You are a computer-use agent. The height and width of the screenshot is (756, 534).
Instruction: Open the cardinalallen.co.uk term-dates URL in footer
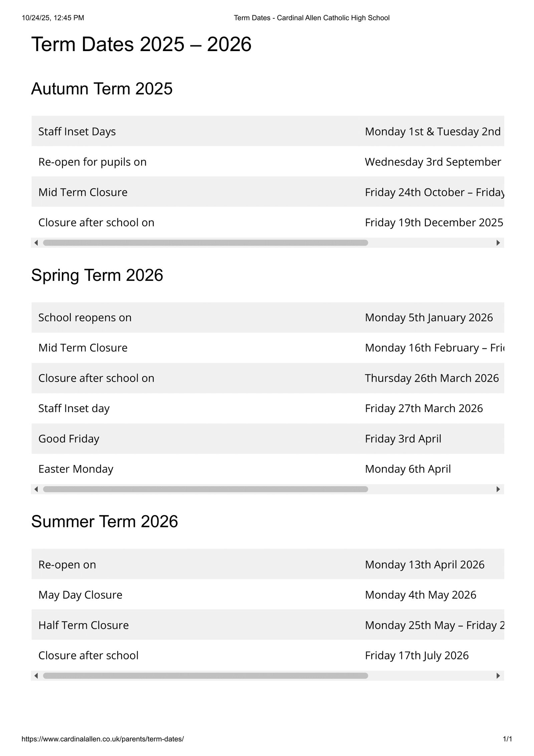click(102, 739)
